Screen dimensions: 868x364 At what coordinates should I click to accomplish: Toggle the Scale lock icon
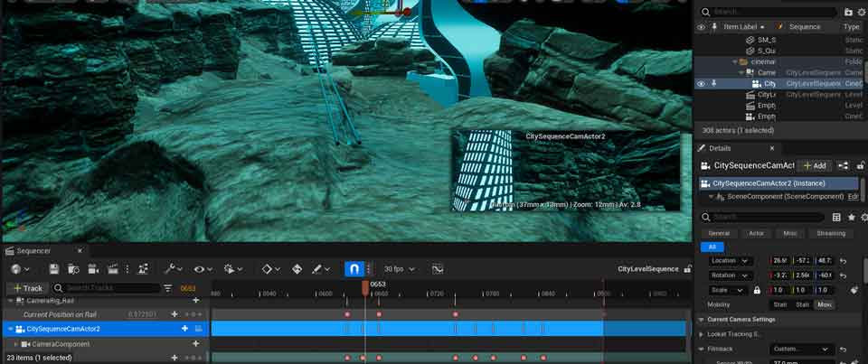[757, 290]
